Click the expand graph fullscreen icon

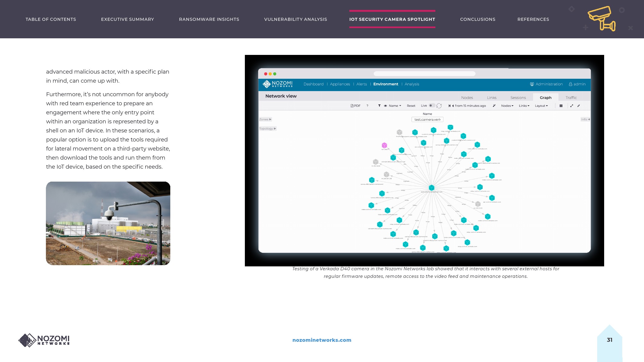[x=572, y=106]
